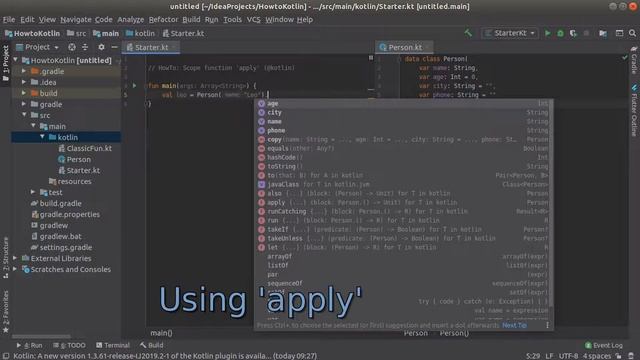Click the Stop process icon

[x=587, y=33]
